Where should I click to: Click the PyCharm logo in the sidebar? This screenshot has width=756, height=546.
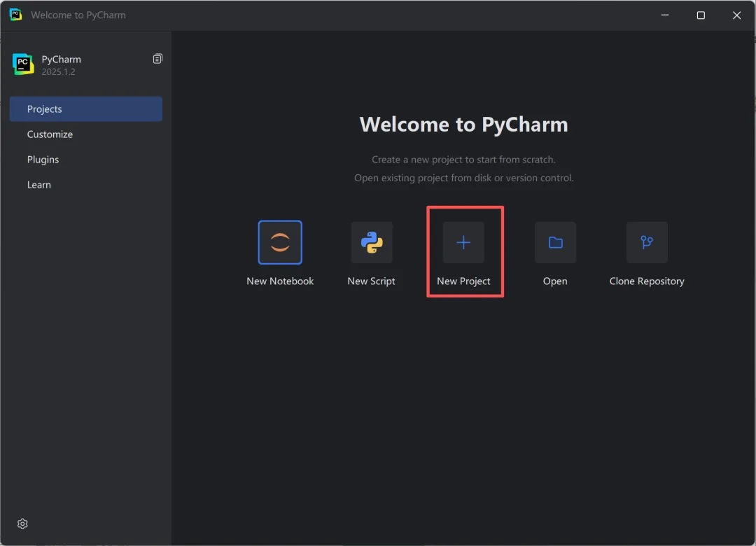click(23, 64)
